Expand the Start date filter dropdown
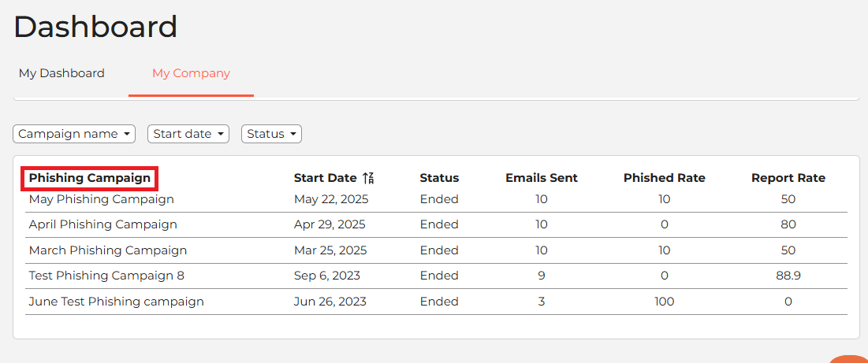This screenshot has width=868, height=363. click(188, 134)
